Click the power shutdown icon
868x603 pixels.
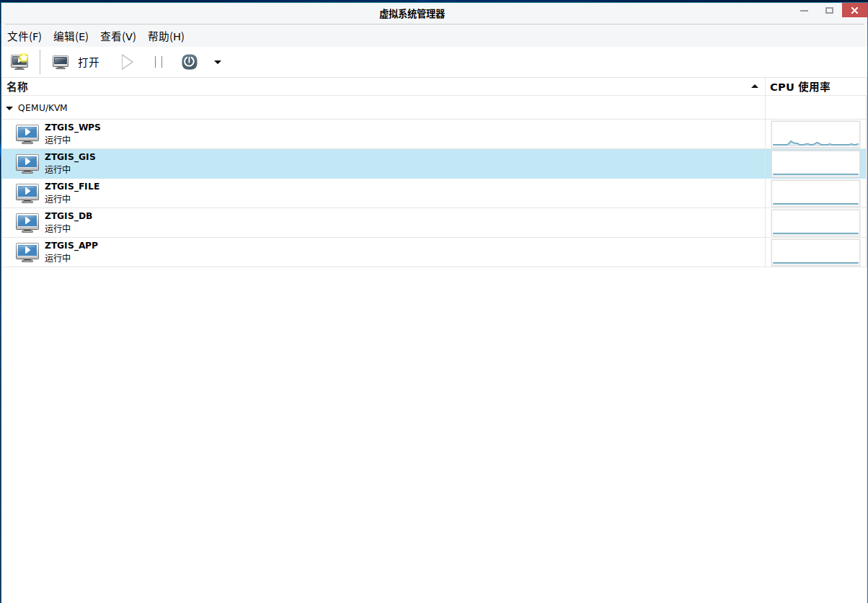[x=189, y=62]
